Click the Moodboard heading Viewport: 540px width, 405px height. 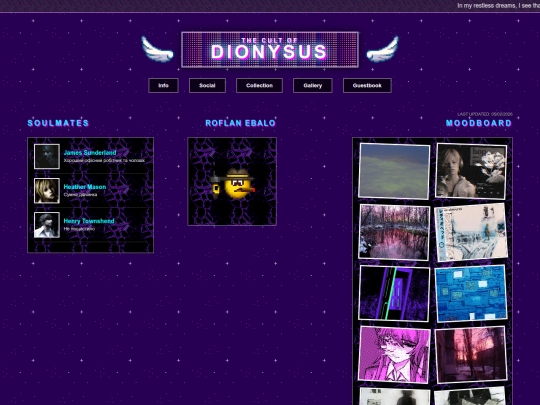point(479,123)
